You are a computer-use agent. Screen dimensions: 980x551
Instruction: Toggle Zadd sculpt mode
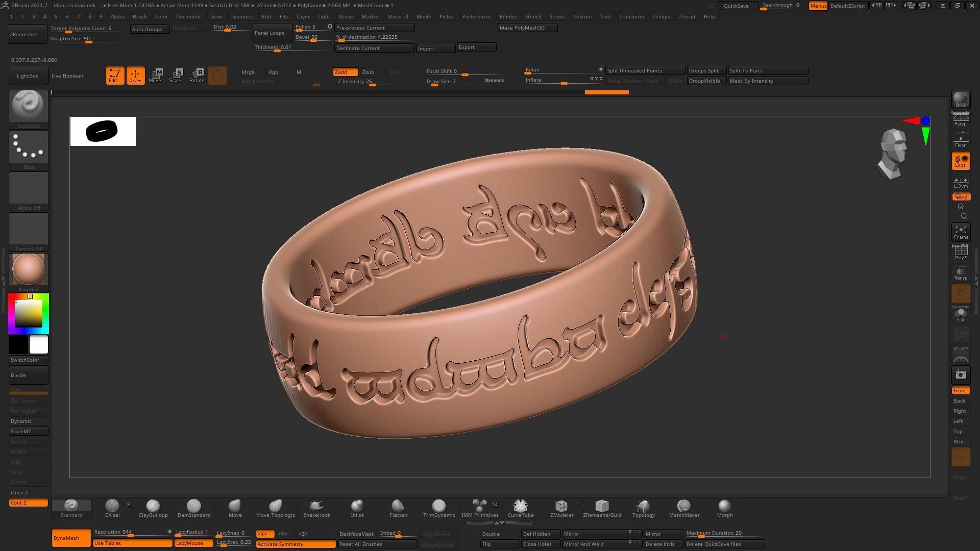[x=345, y=72]
